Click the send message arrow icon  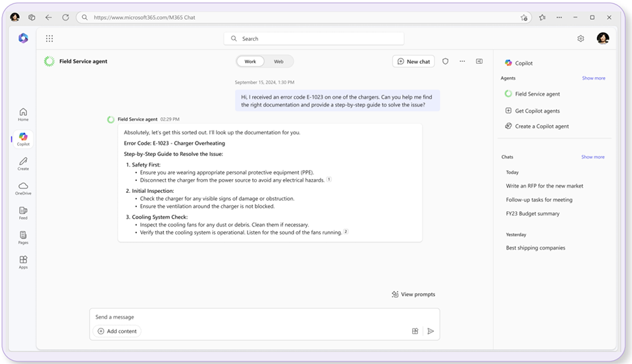[x=431, y=331]
